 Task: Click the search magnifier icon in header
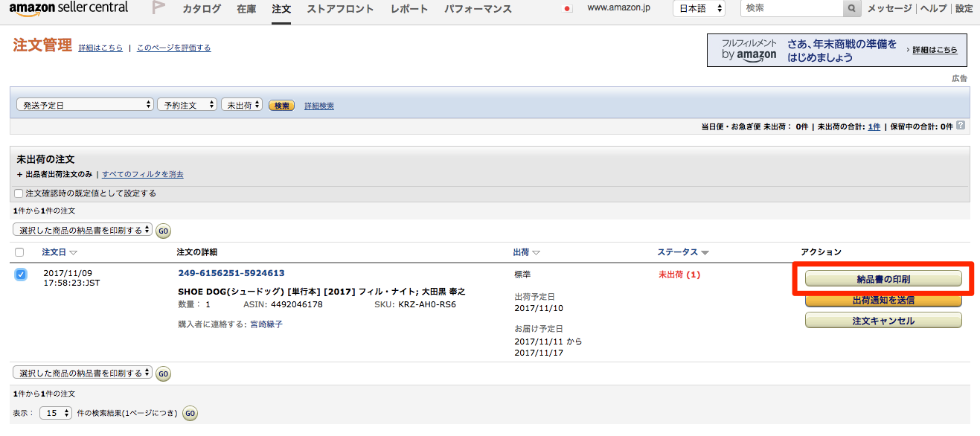click(x=851, y=9)
